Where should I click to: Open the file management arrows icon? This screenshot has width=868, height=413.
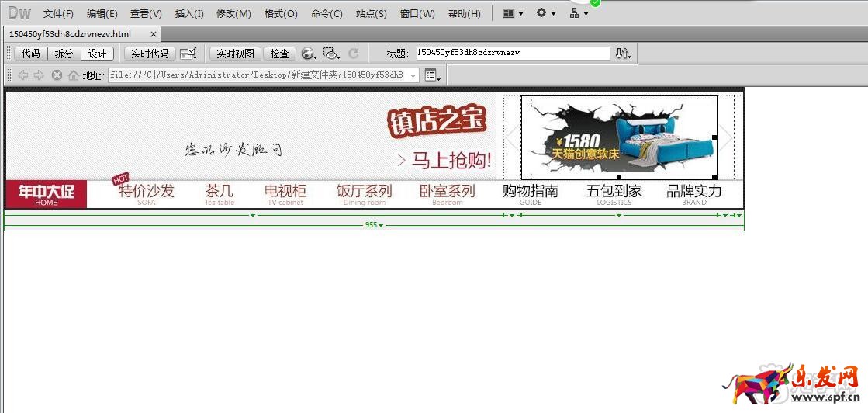(623, 54)
